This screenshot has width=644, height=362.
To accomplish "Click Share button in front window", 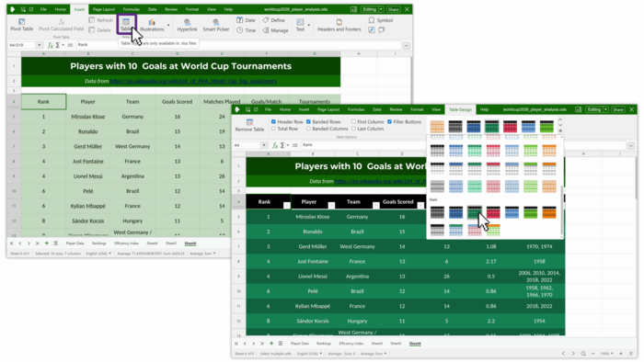I will [x=617, y=109].
